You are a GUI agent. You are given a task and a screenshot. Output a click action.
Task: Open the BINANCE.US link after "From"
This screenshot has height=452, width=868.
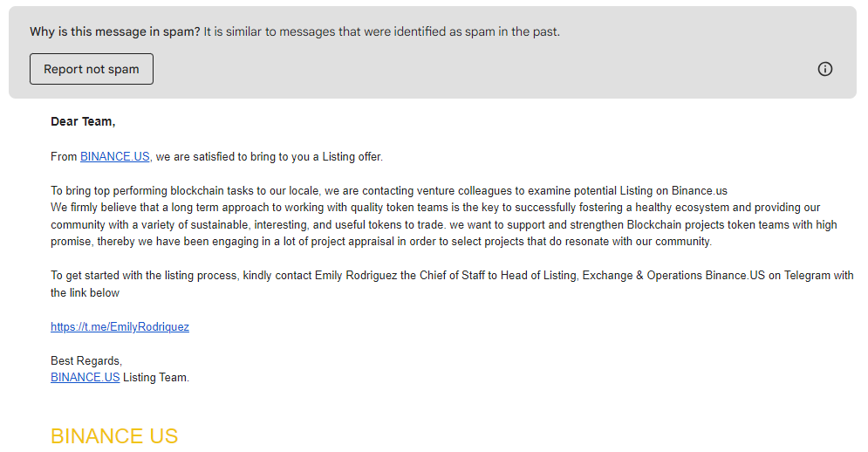click(115, 157)
